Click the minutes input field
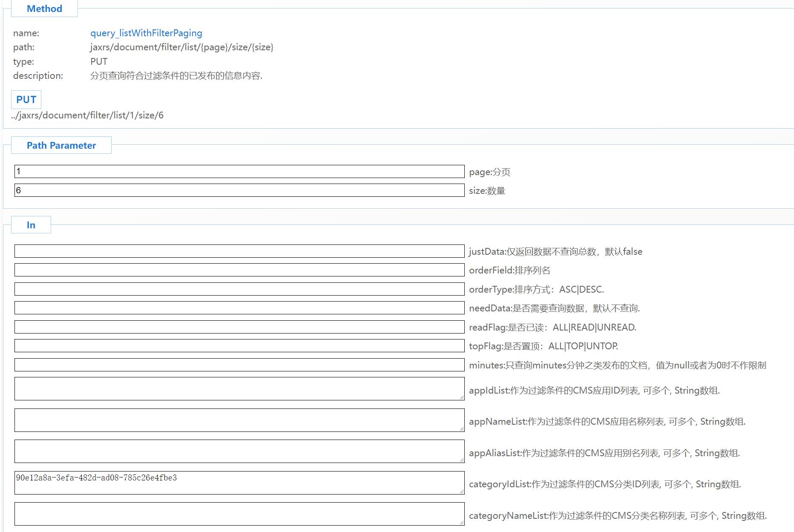794x532 pixels. (x=239, y=365)
